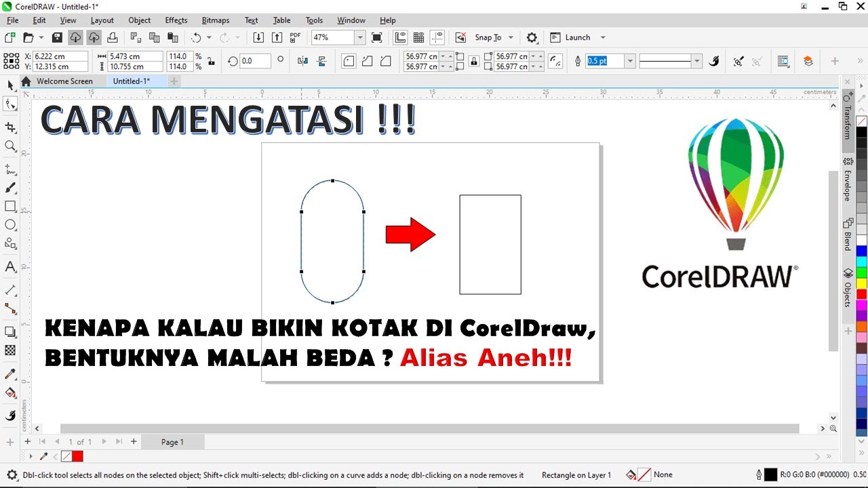Select Chamfered corner type
The width and height of the screenshot is (868, 488).
[386, 61]
